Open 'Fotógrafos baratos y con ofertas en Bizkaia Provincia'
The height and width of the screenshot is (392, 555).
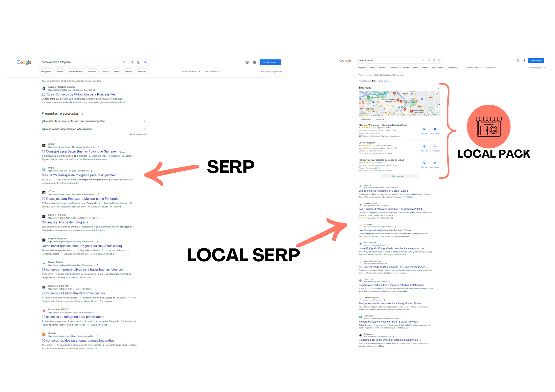(388, 322)
